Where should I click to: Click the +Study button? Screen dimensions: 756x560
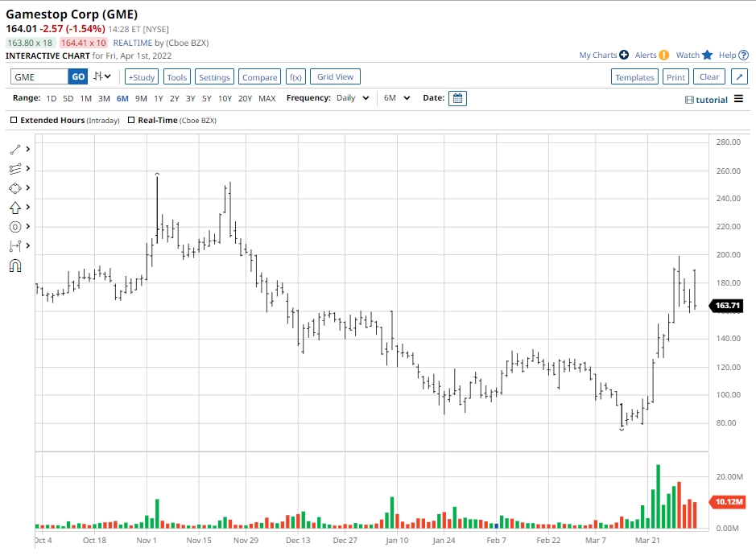(141, 77)
